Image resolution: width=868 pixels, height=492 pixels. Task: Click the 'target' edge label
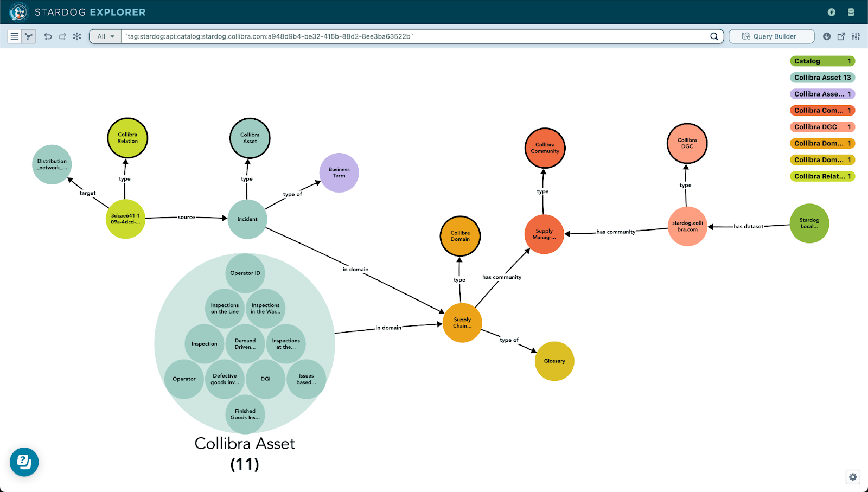coord(87,193)
